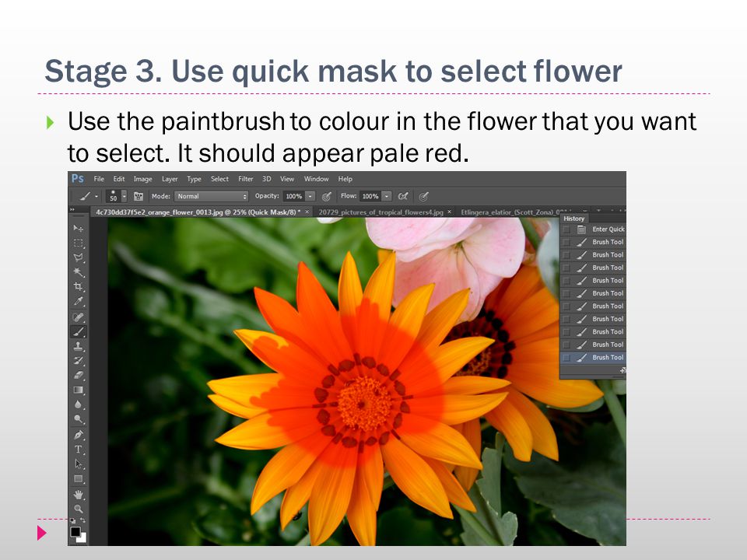This screenshot has width=747, height=560.
Task: Open the History panel tab
Action: tap(573, 219)
